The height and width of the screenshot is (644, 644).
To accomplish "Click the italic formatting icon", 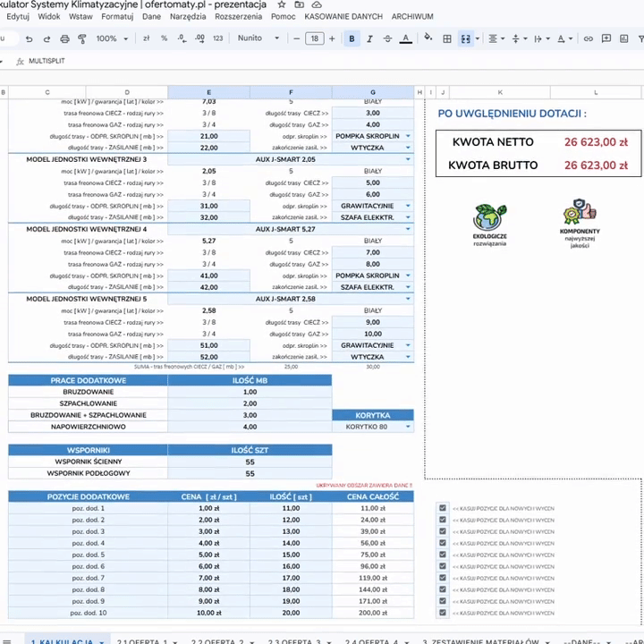I will [369, 38].
